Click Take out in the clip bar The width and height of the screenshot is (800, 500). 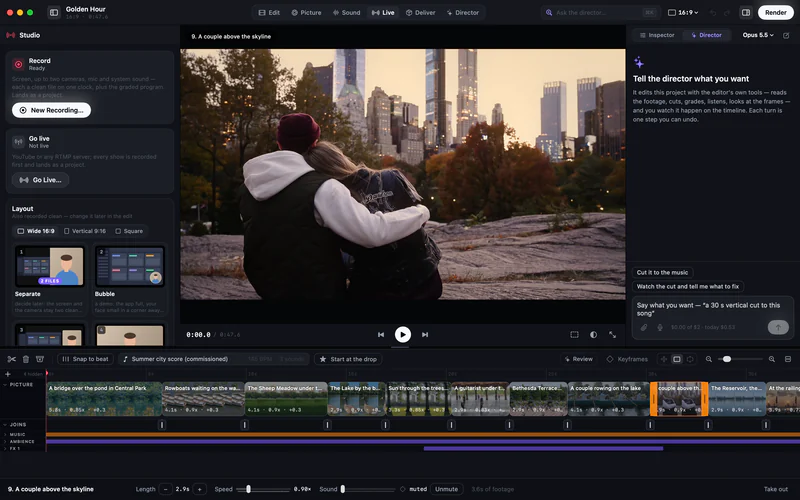click(x=776, y=489)
